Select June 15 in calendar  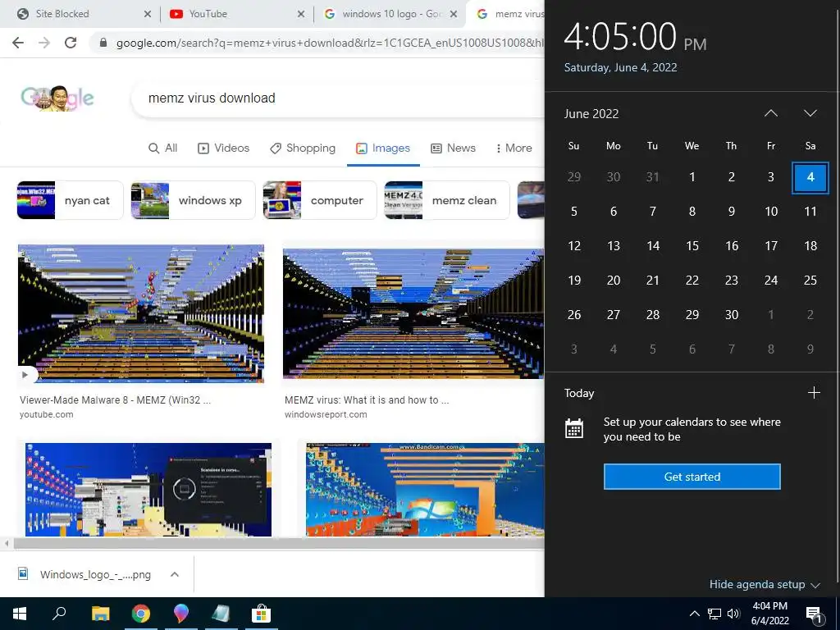(x=692, y=246)
